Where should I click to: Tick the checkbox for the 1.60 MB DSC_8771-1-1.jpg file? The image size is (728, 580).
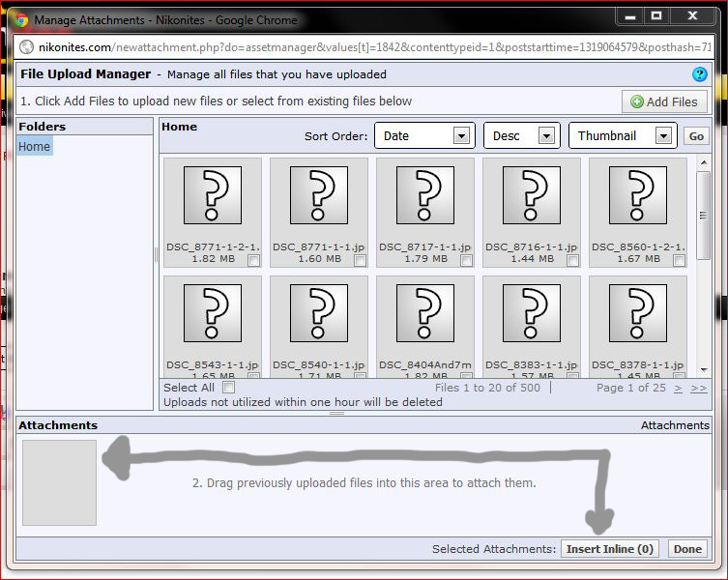pyautogui.click(x=360, y=260)
